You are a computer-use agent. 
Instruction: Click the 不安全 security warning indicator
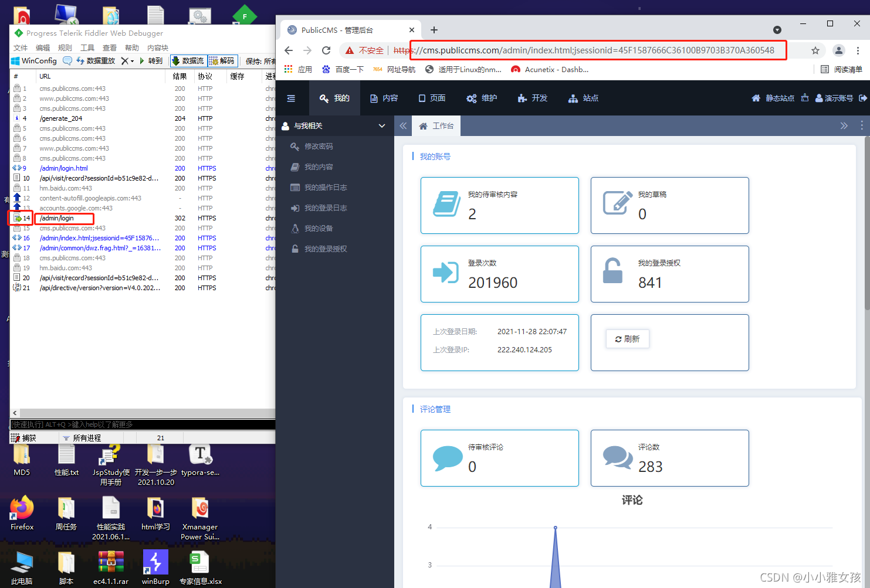click(365, 50)
